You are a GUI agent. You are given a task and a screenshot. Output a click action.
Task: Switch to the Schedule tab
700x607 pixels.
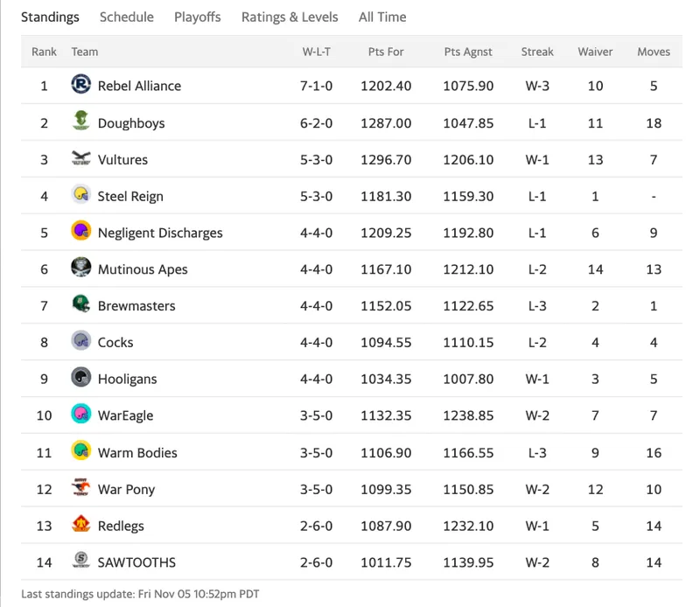(126, 17)
